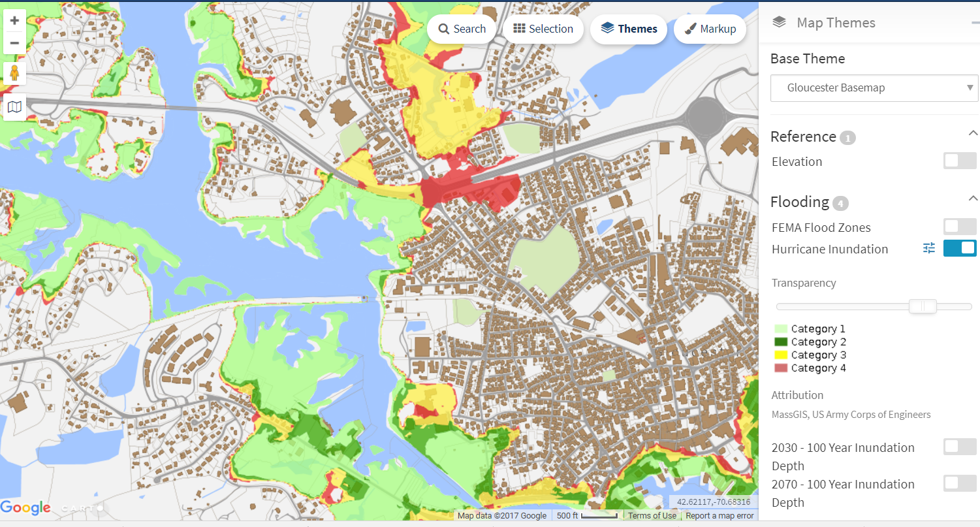
Task: Click the MassGIS attribution text
Action: click(x=851, y=415)
